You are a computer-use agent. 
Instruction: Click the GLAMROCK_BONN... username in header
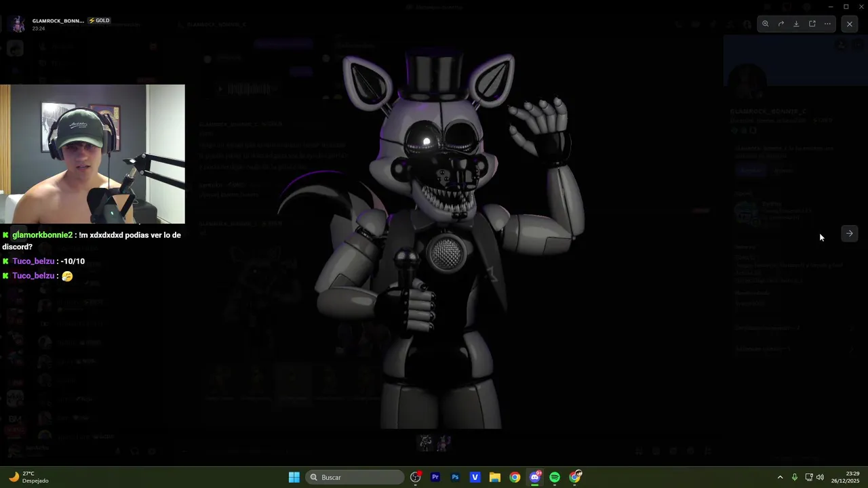point(58,20)
